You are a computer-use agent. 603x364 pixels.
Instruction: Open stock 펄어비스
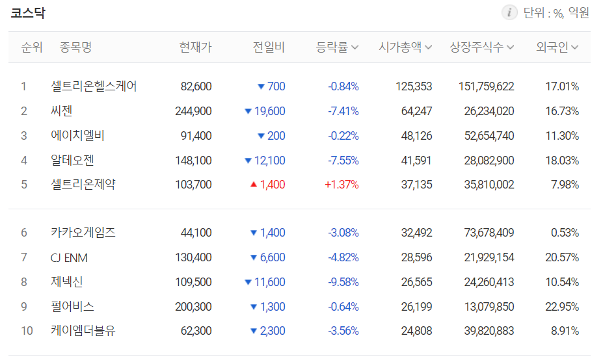click(x=72, y=307)
